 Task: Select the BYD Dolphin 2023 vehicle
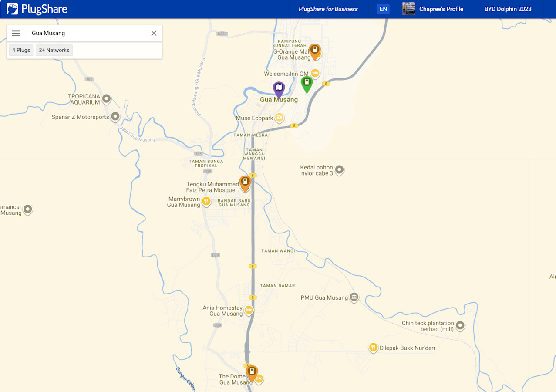(508, 9)
